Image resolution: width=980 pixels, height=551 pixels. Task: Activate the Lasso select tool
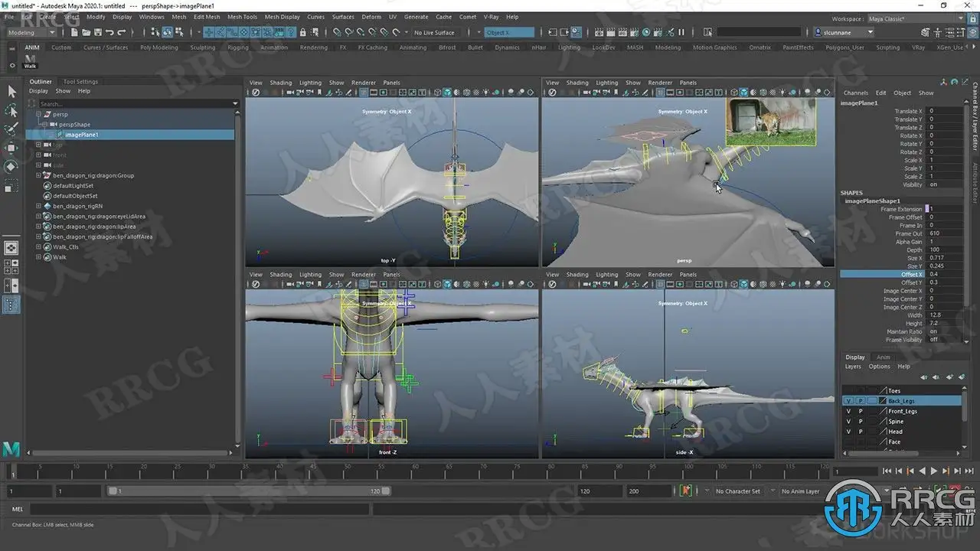11,111
